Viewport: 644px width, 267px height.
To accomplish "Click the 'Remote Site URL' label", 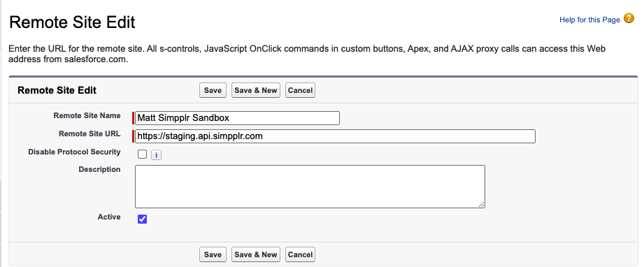I will [90, 133].
